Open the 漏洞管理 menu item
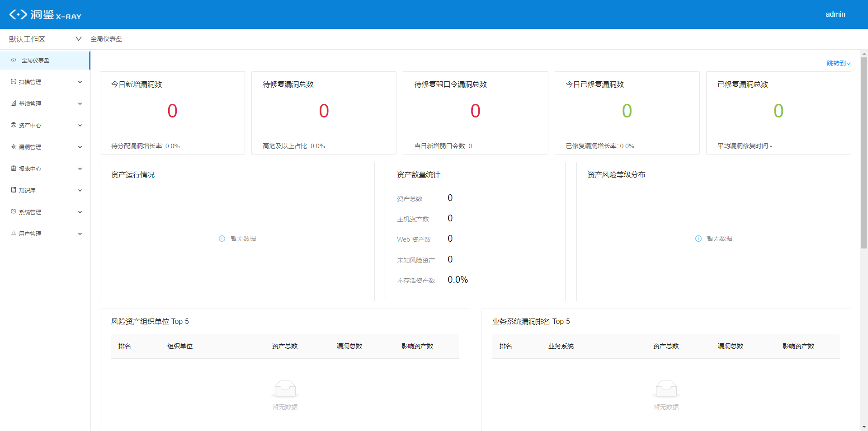The image size is (868, 431). click(30, 147)
